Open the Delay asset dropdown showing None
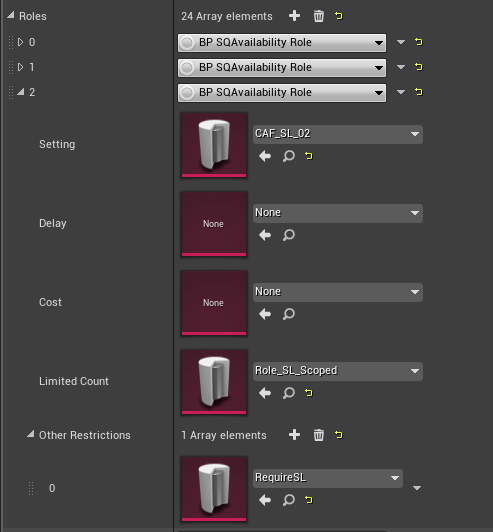 (338, 213)
